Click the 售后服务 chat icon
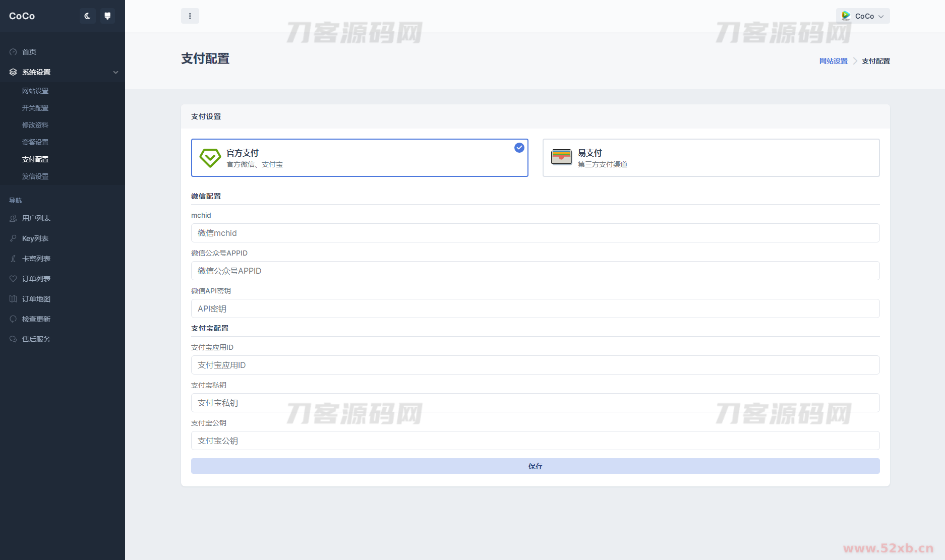Image resolution: width=945 pixels, height=560 pixels. [13, 339]
